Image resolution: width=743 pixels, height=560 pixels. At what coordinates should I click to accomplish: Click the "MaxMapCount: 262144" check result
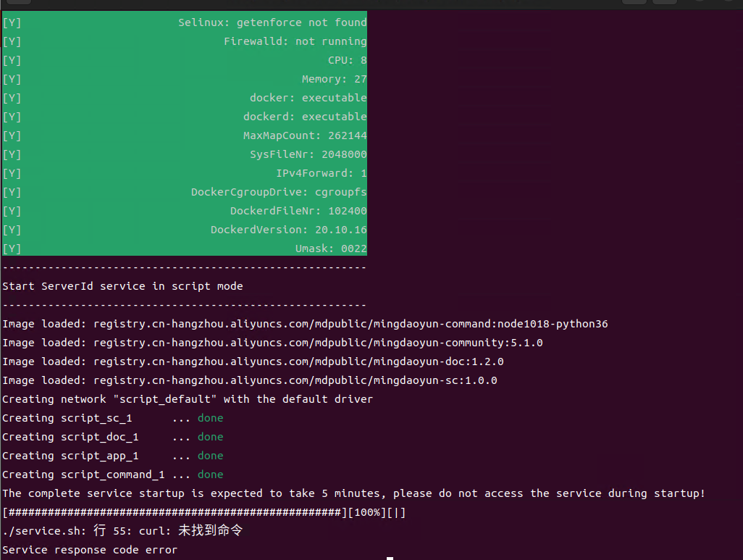click(305, 135)
